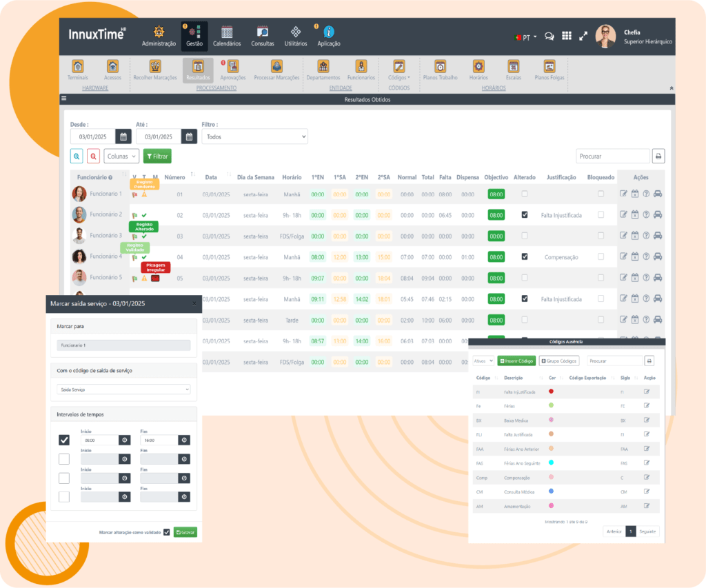Select the Resultados processing icon
This screenshot has width=706, height=588.
(x=198, y=70)
